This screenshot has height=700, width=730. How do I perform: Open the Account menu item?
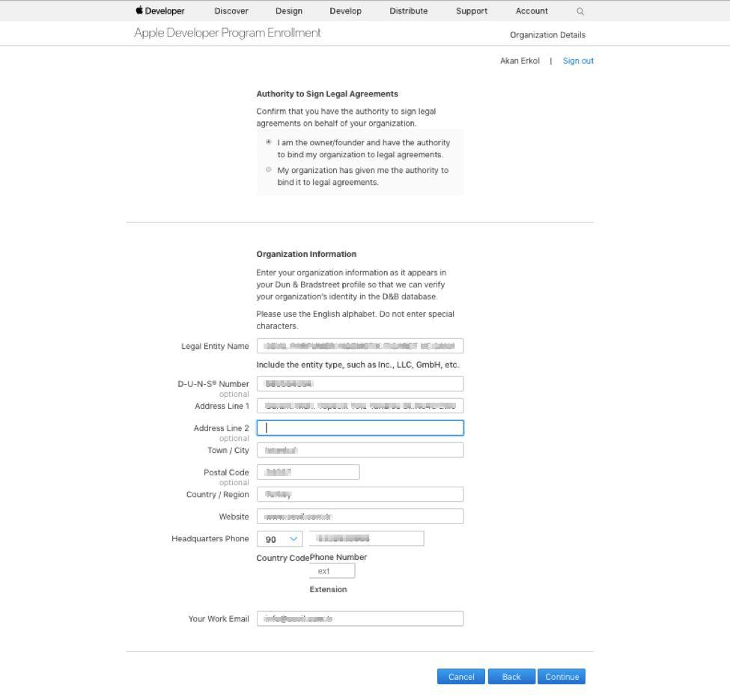532,11
